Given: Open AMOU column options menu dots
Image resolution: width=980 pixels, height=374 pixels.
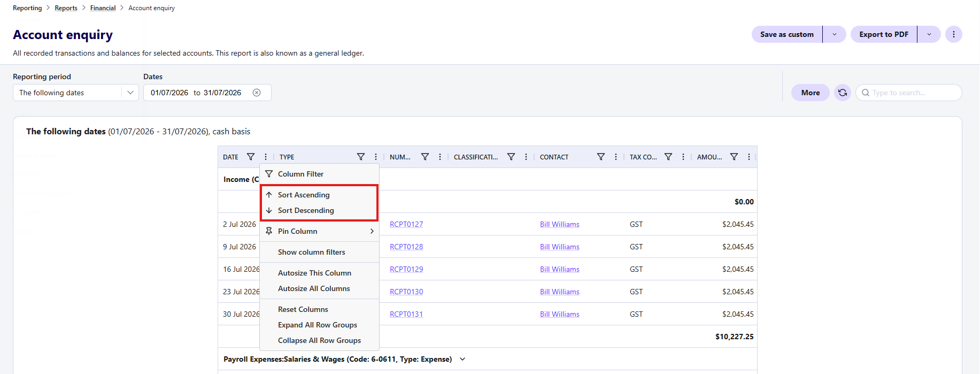Looking at the screenshot, I should (x=749, y=157).
